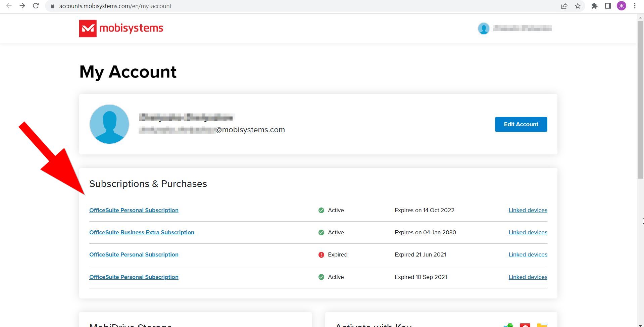The width and height of the screenshot is (644, 327).
Task: Click the red Expired status icon
Action: [x=321, y=255]
